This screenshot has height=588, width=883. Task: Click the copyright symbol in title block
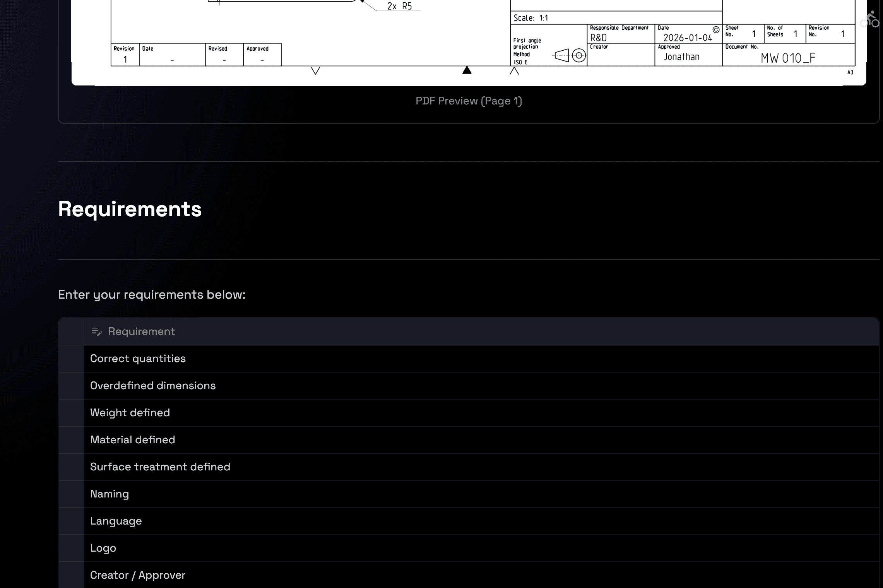(x=716, y=30)
